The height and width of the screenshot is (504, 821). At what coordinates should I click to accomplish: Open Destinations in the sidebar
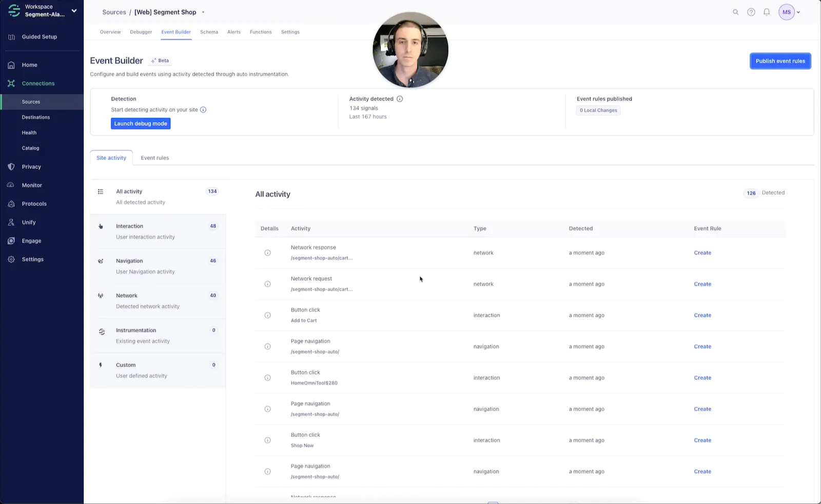point(36,117)
